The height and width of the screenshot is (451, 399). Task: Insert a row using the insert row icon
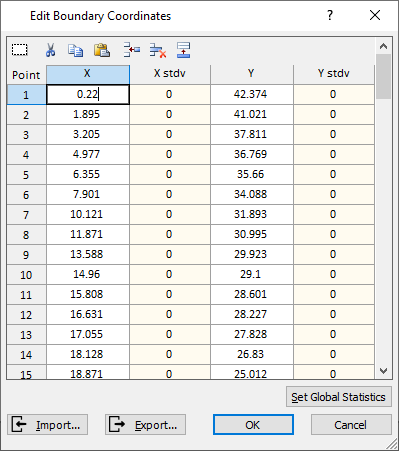[132, 50]
